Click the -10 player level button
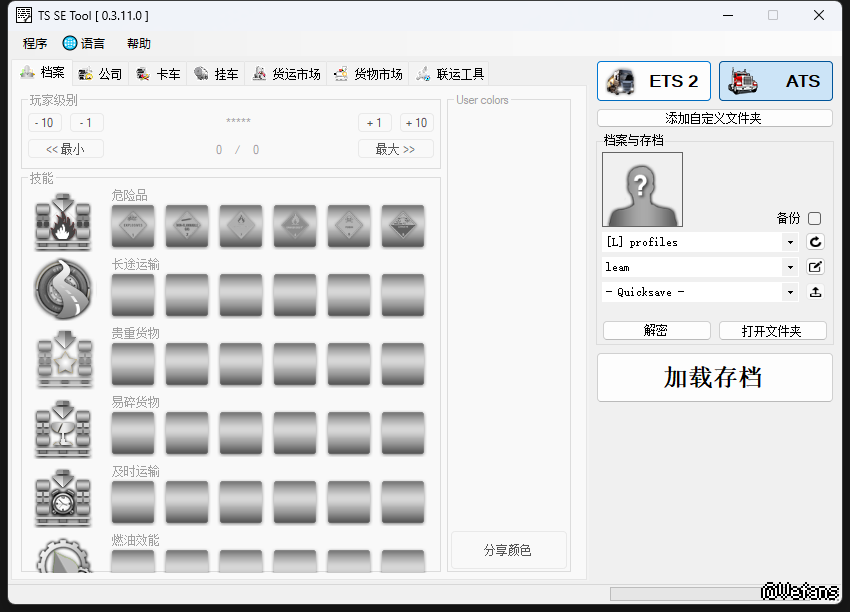The width and height of the screenshot is (850, 612). click(44, 123)
